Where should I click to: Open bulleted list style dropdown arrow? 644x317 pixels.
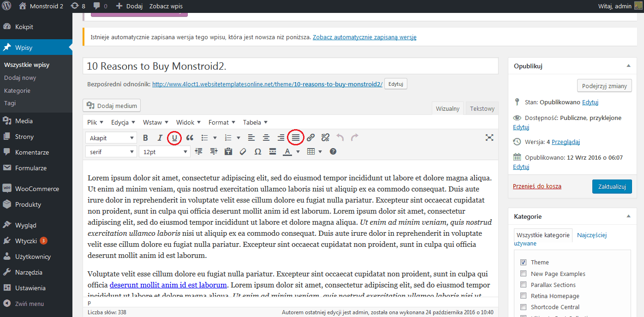click(215, 138)
